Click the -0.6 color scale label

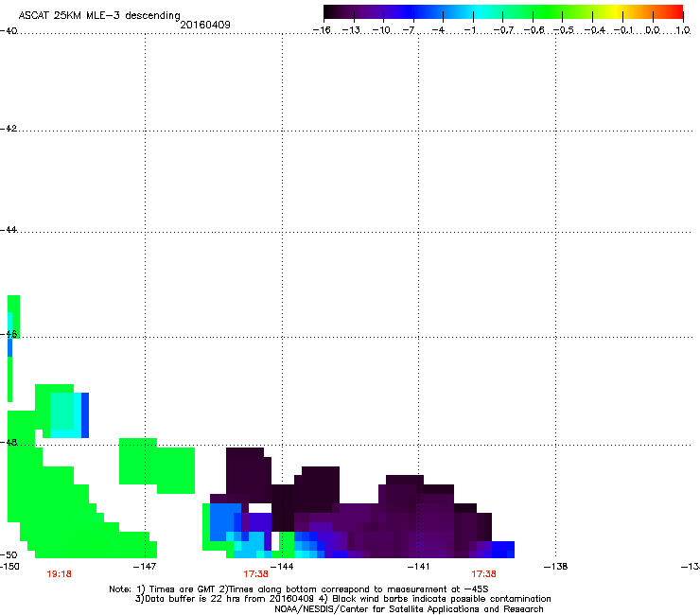(x=534, y=30)
